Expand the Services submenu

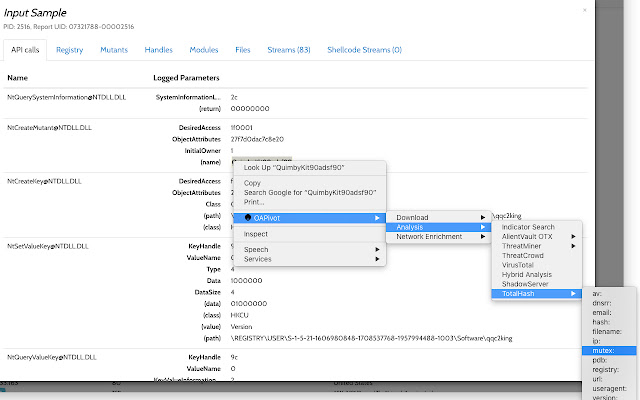pyautogui.click(x=258, y=258)
